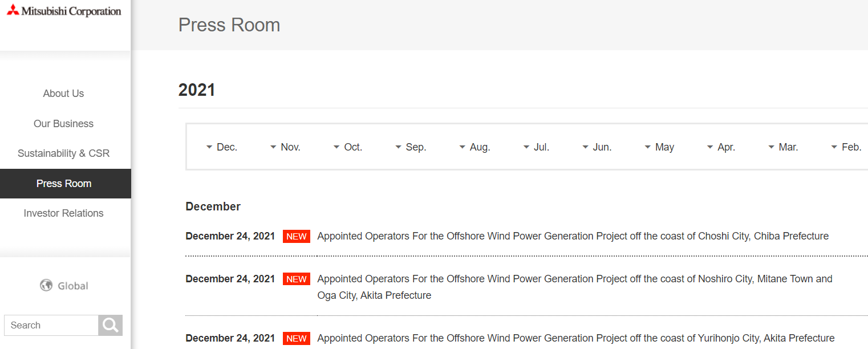
Task: Click the search magnifier icon button
Action: point(110,325)
